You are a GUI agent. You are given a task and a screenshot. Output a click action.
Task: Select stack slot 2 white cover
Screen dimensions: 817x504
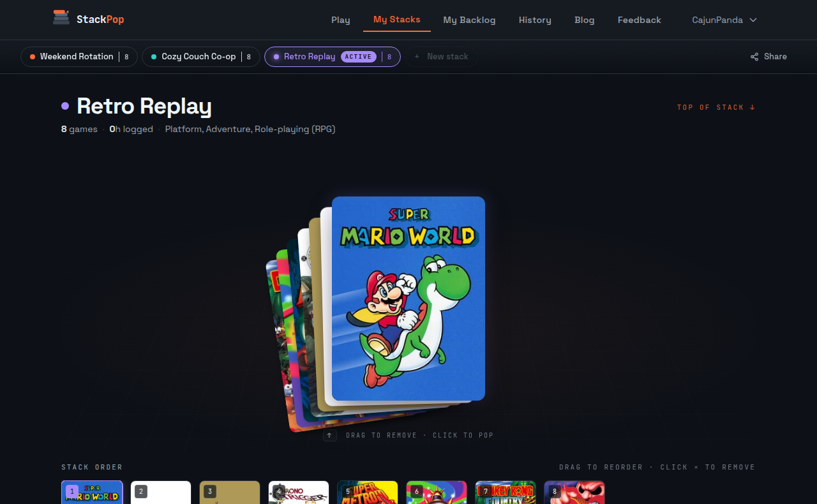pos(161,492)
